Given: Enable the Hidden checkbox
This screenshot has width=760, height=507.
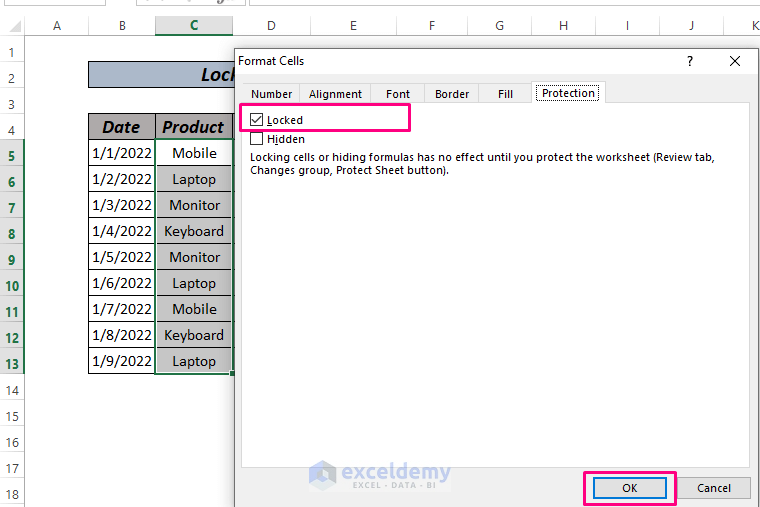Looking at the screenshot, I should pyautogui.click(x=256, y=139).
